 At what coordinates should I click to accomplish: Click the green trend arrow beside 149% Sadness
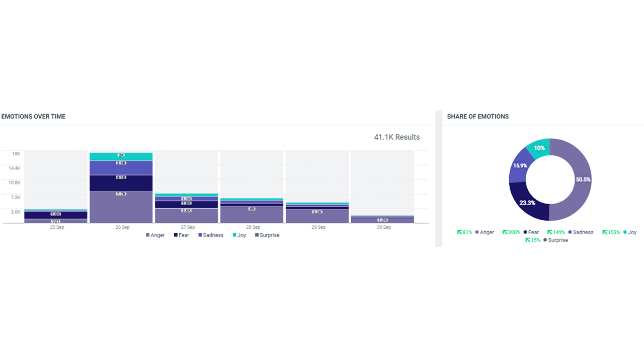click(550, 232)
